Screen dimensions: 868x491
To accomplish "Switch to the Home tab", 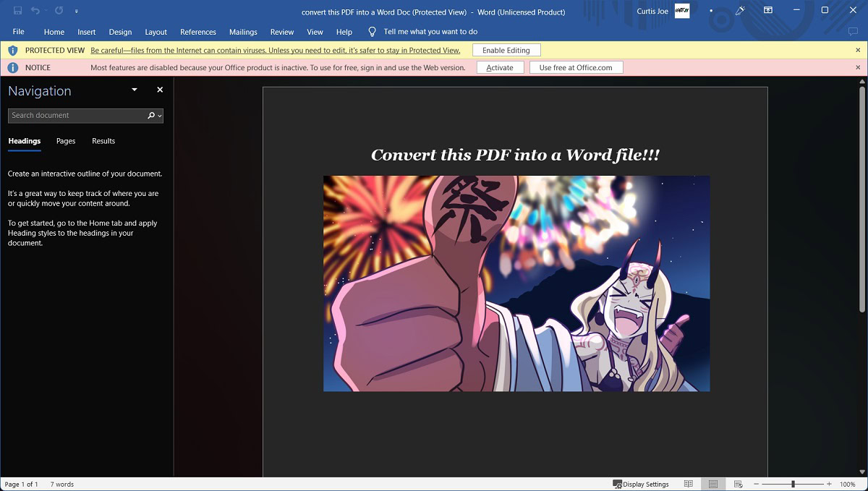I will tap(54, 32).
